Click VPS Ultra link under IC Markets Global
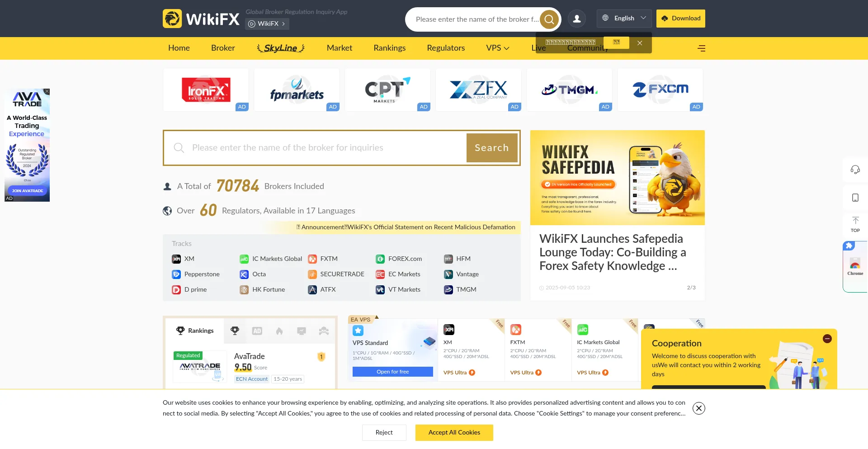Screen dimensions: 868x449 point(593,373)
